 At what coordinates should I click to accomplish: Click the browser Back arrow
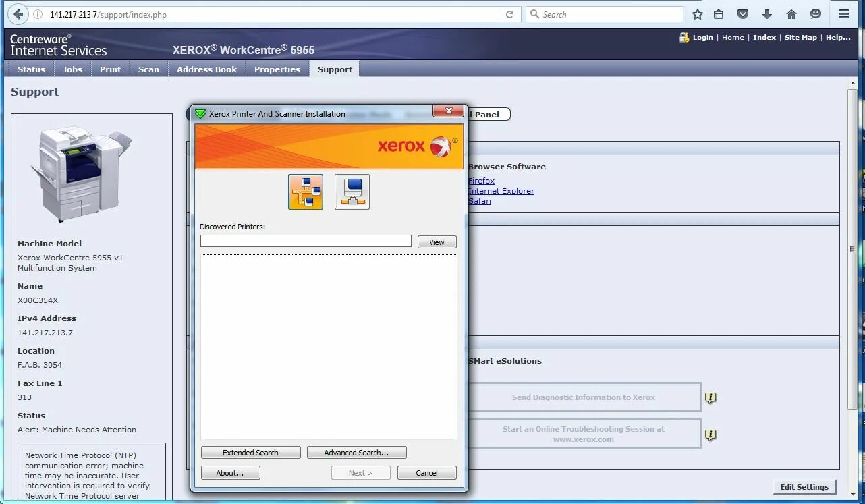pos(18,14)
